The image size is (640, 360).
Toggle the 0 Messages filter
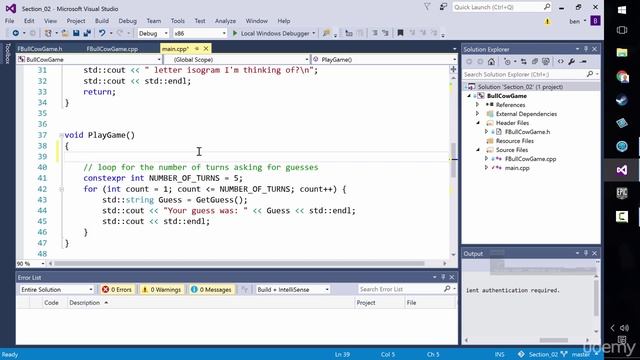pos(211,289)
